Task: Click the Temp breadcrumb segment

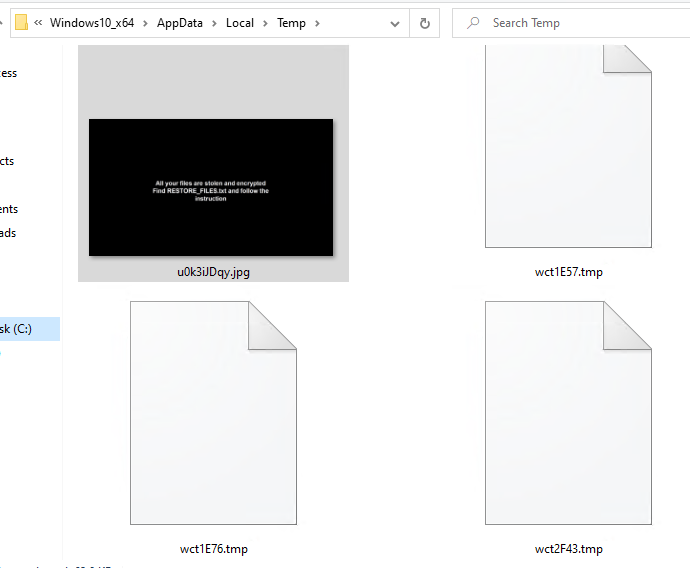Action: [x=291, y=23]
